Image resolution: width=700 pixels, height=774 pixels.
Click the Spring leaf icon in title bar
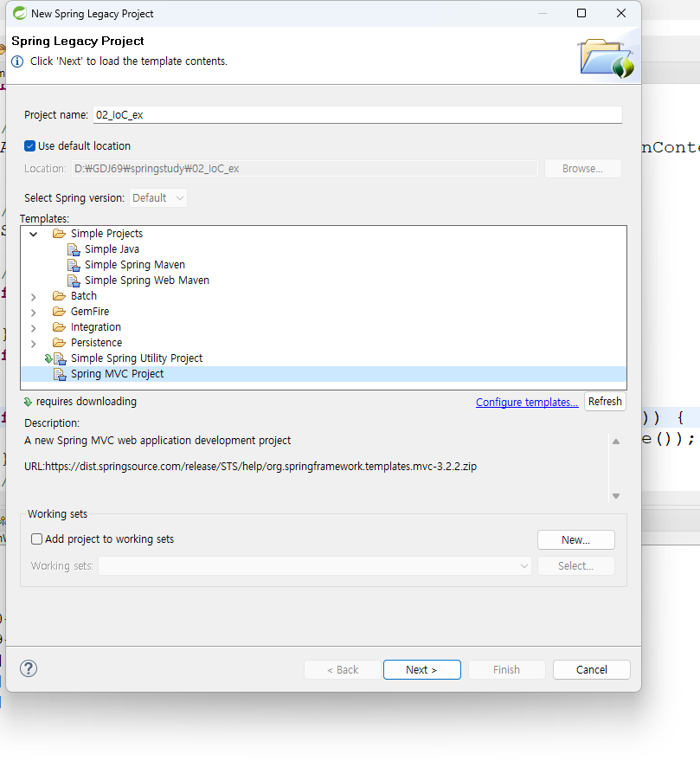point(20,13)
